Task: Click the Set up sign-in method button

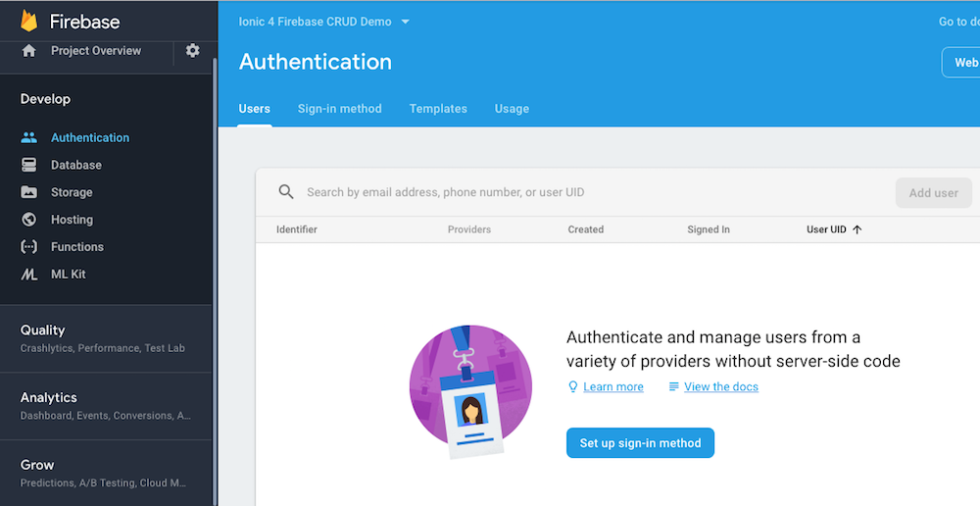Action: click(640, 443)
